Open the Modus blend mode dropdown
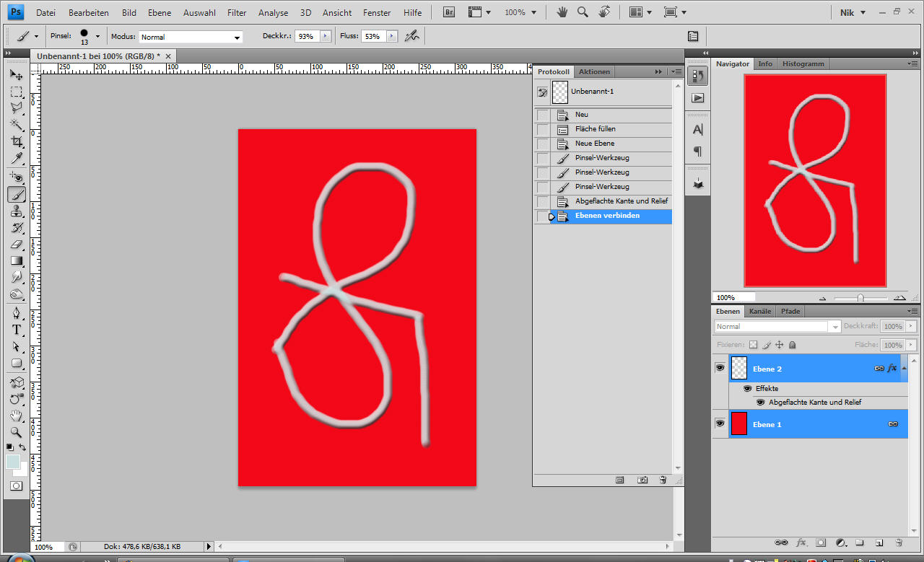 click(191, 37)
